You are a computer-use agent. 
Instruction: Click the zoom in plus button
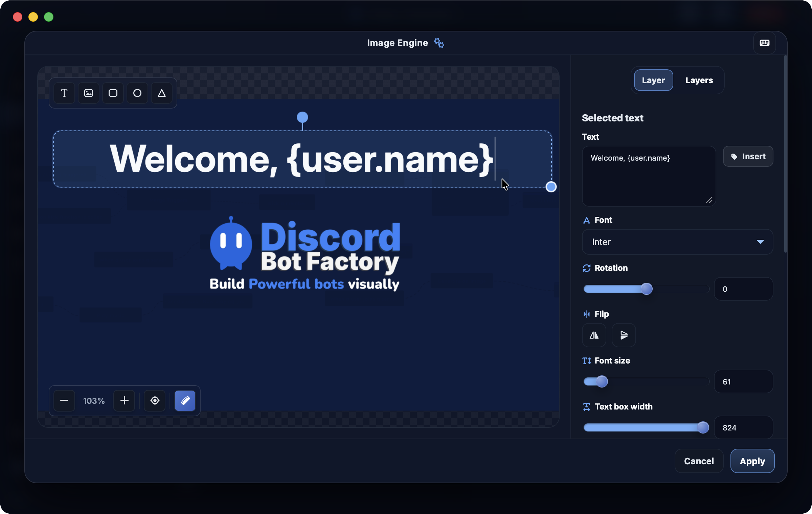[125, 401]
